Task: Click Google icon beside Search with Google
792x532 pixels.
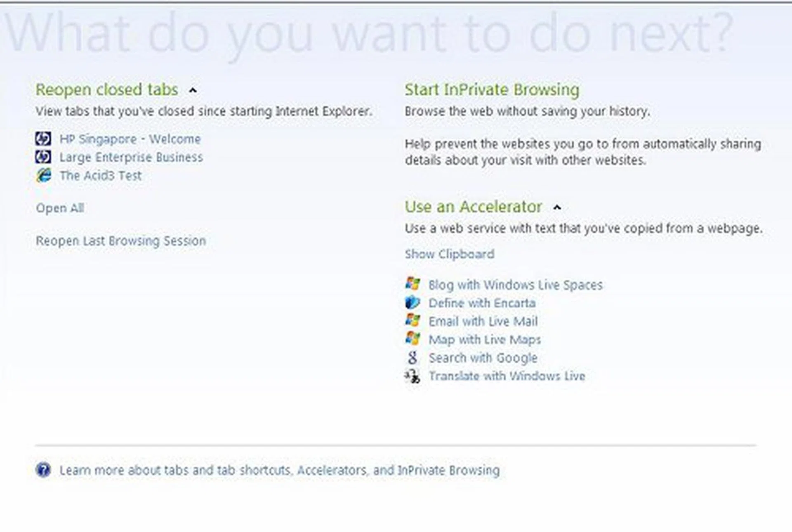Action: 412,358
